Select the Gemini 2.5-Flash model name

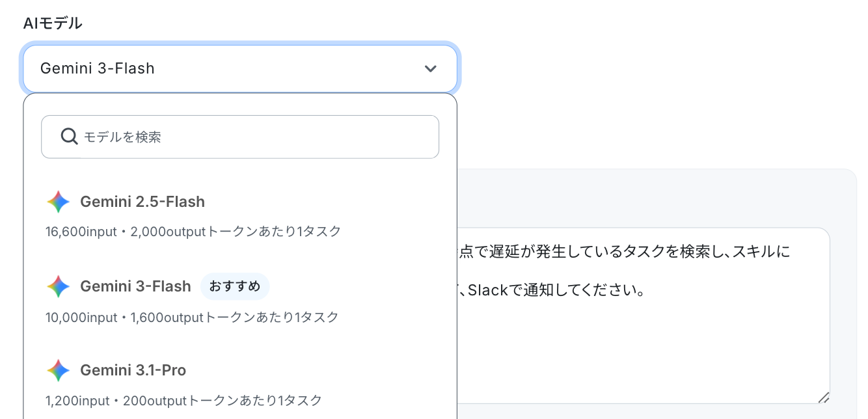pyautogui.click(x=142, y=202)
